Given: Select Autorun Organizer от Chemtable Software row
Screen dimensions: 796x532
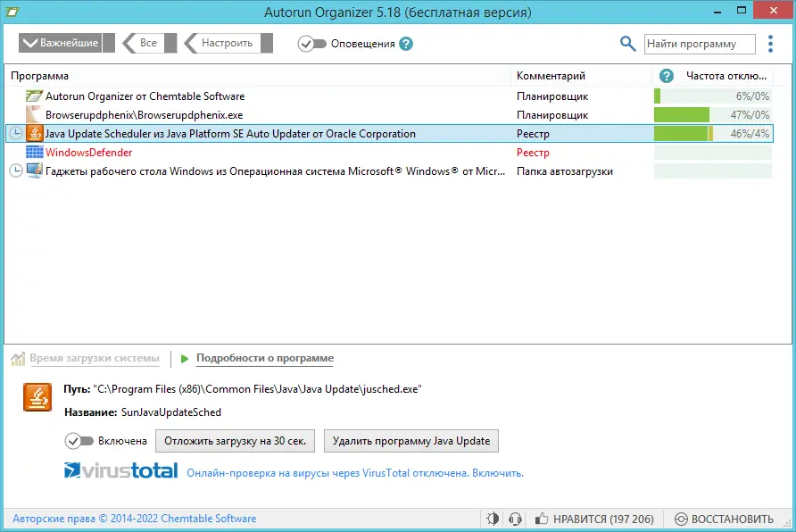Looking at the screenshot, I should click(x=145, y=96).
